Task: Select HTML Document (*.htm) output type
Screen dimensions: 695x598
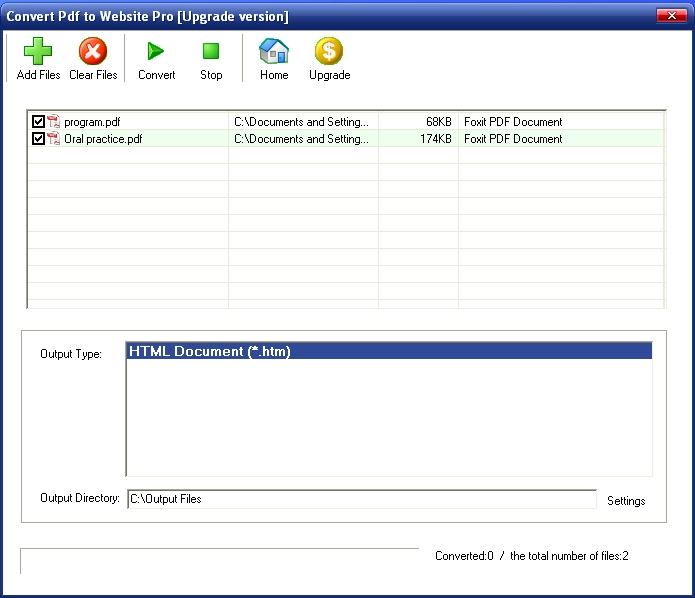Action: (389, 351)
